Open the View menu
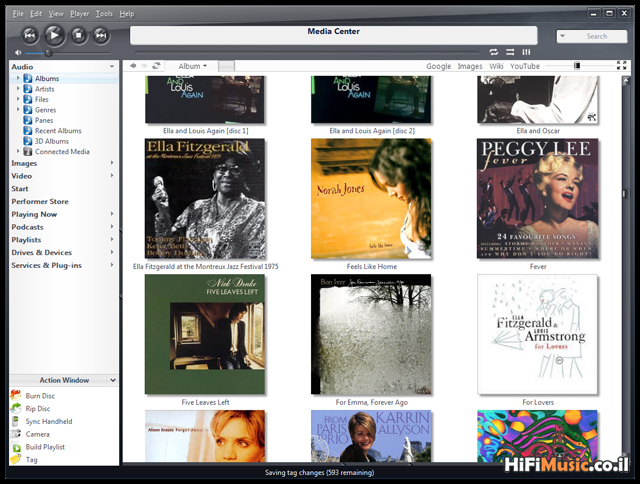Viewport: 640px width, 484px height. pyautogui.click(x=56, y=14)
